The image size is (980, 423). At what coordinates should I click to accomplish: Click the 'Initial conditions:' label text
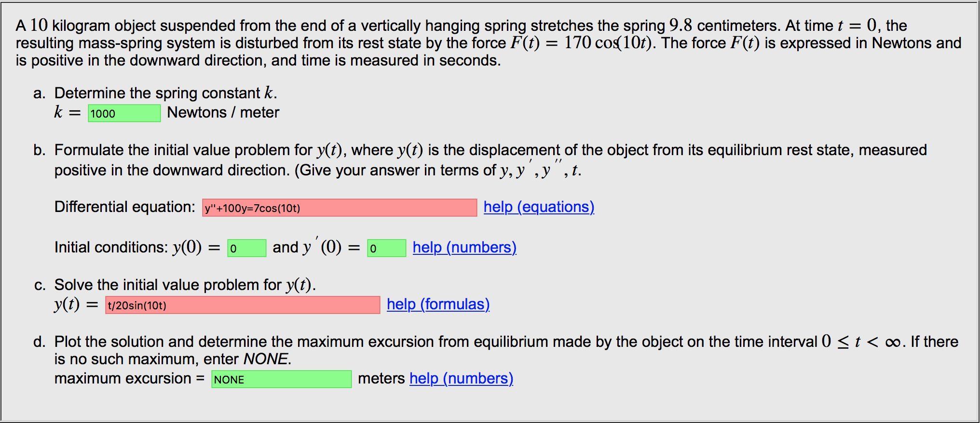pyautogui.click(x=111, y=247)
